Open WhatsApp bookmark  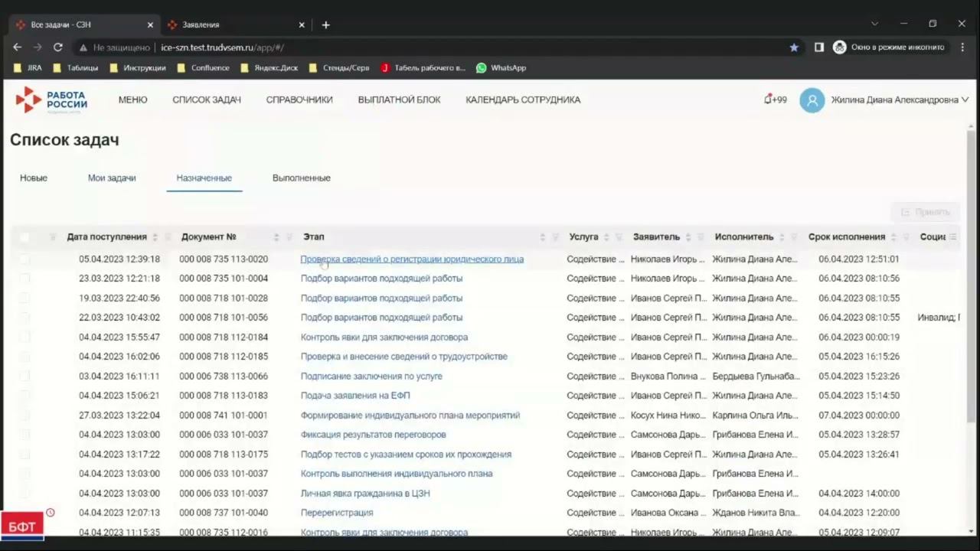[501, 67]
